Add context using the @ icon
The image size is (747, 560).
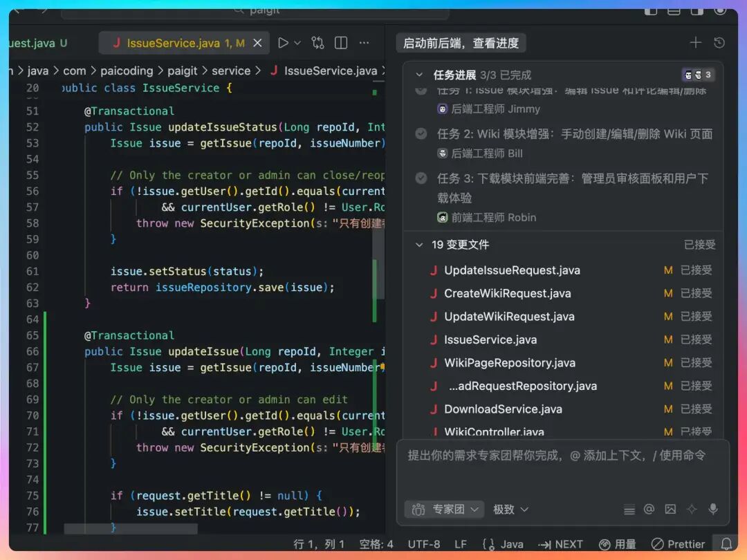(649, 510)
